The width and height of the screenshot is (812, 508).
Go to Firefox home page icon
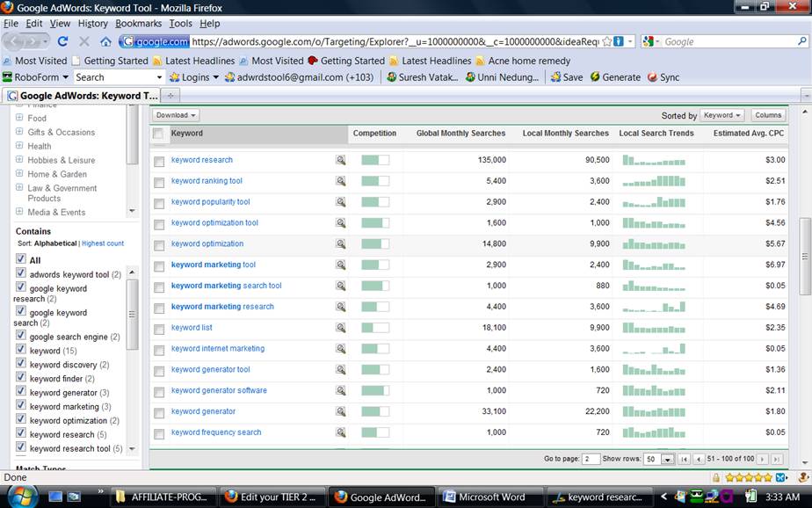point(105,41)
